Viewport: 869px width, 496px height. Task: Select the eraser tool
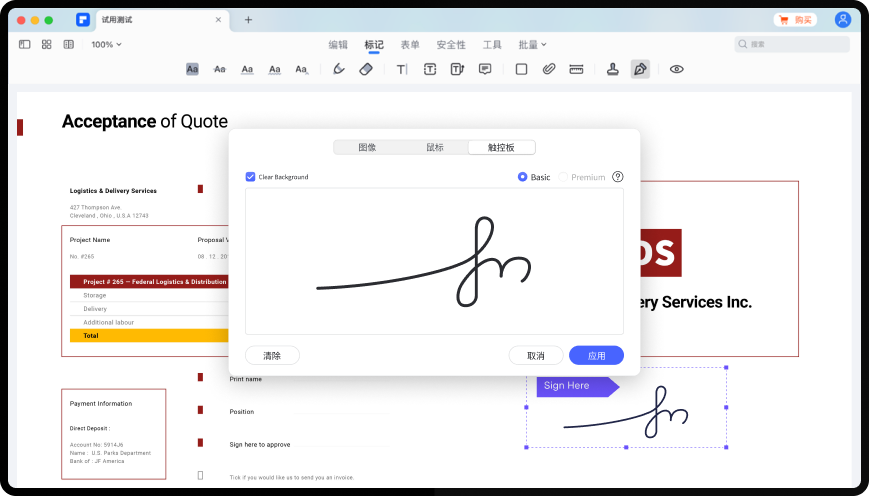(366, 69)
